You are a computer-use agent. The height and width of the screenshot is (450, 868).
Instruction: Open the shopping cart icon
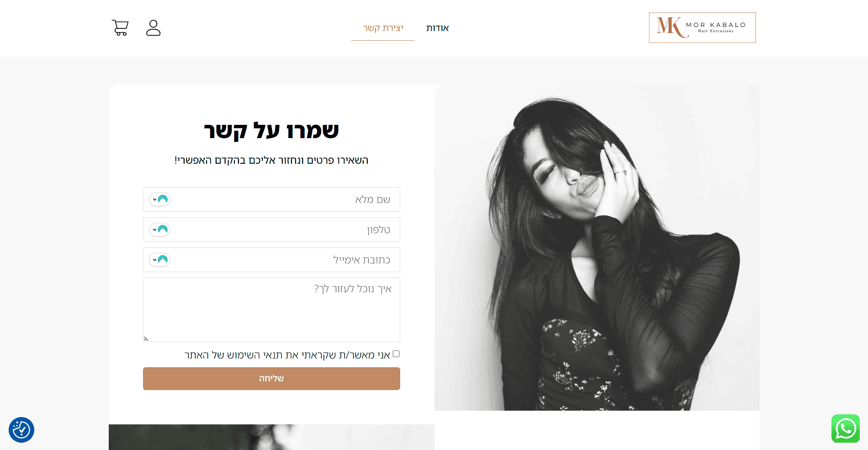click(x=120, y=28)
